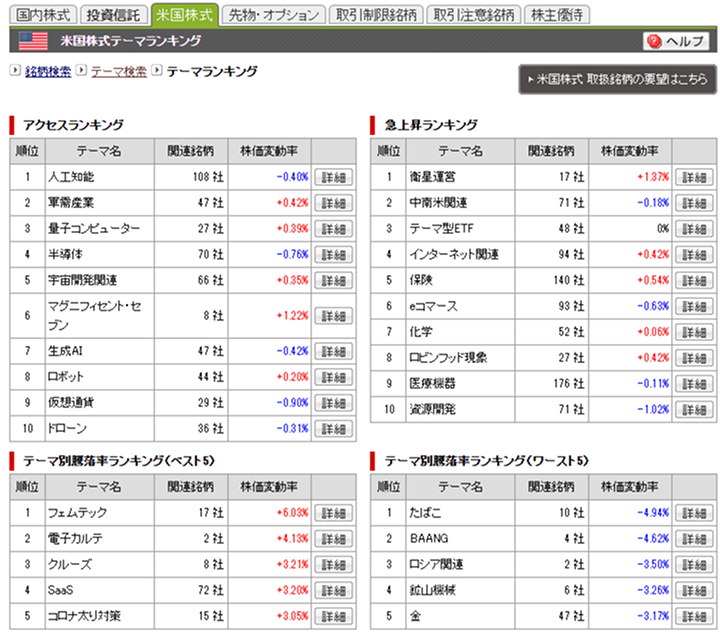720x641 pixels.
Task: Click the -4.94% change for たばこ
Action: pos(653,513)
